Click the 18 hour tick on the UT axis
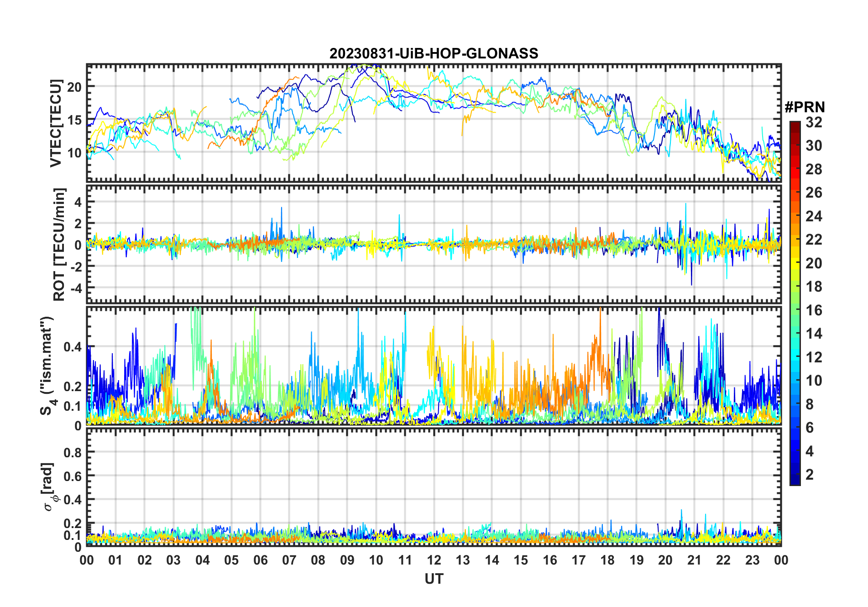Image resolution: width=868 pixels, height=607 pixels. (x=607, y=560)
